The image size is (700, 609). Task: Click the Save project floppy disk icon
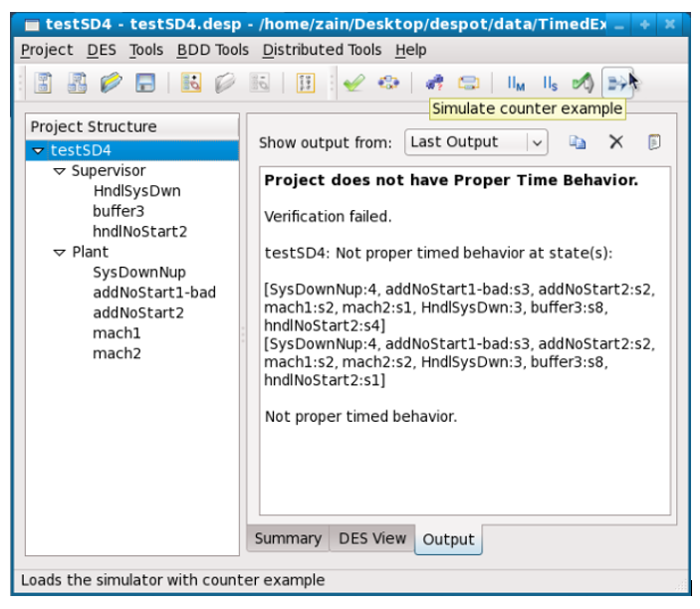(145, 84)
